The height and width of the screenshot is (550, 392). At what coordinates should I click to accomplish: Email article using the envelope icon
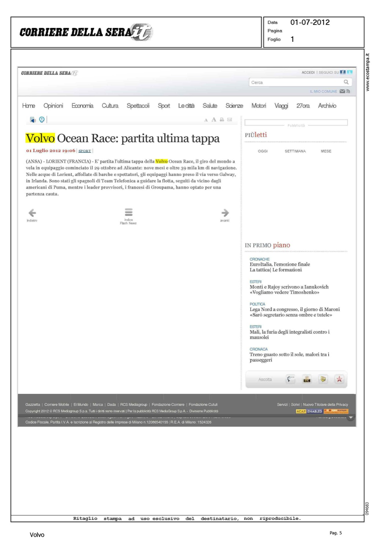(230, 120)
